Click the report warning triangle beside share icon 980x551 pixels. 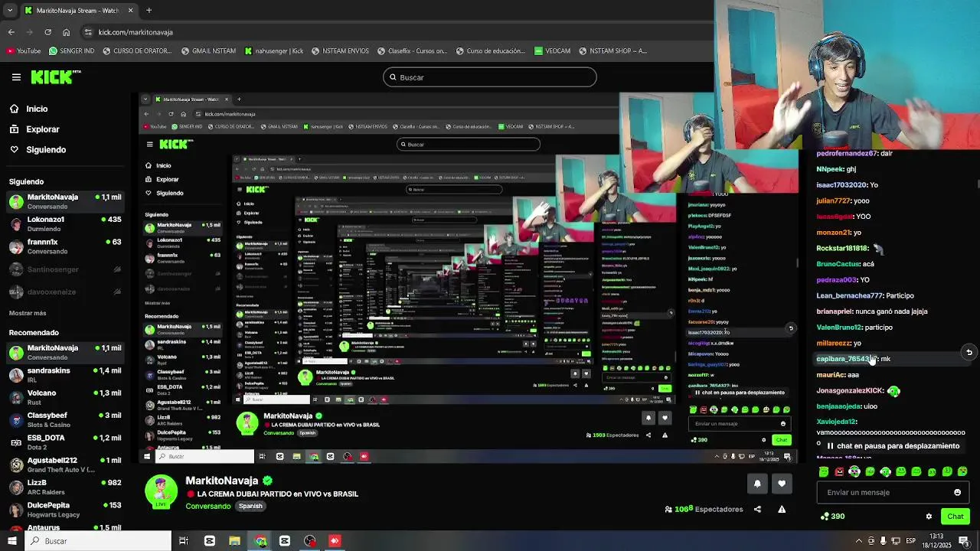tap(782, 509)
